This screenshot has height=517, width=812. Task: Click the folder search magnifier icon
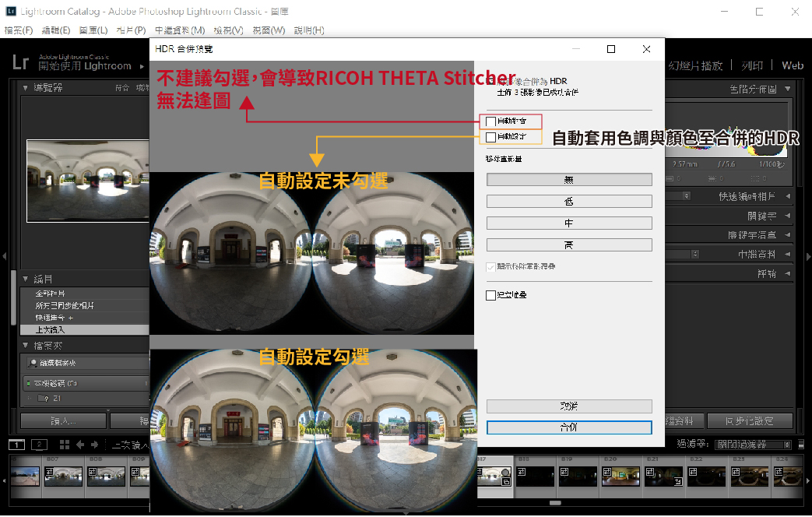coord(33,363)
